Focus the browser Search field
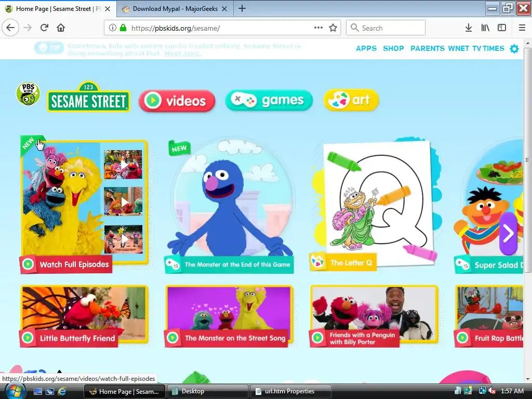 pyautogui.click(x=386, y=28)
